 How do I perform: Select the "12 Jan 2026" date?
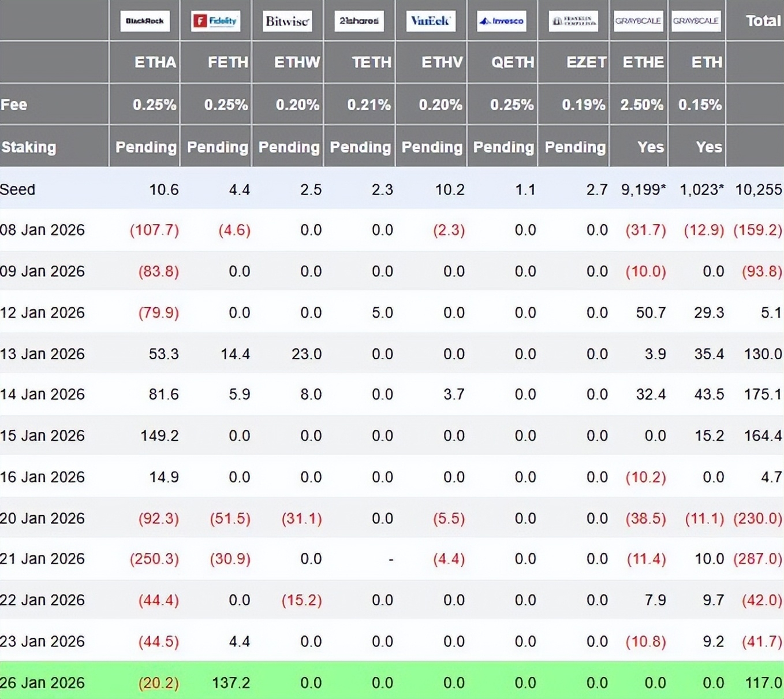pos(43,313)
